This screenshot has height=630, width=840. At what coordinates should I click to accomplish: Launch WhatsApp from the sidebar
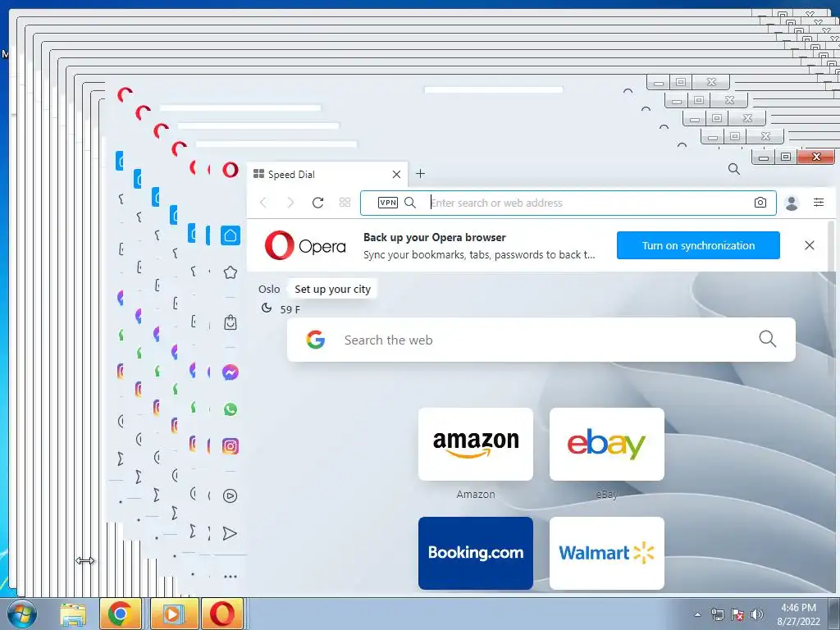(231, 409)
